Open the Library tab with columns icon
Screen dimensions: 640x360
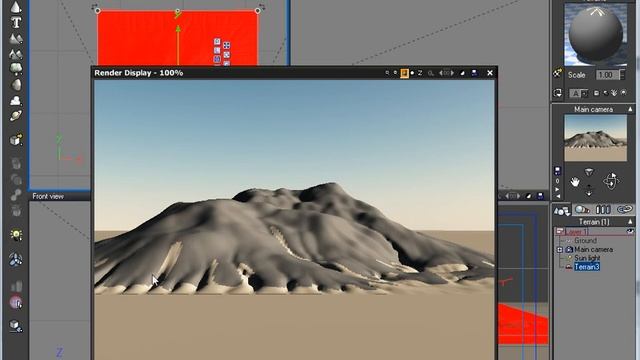(603, 210)
